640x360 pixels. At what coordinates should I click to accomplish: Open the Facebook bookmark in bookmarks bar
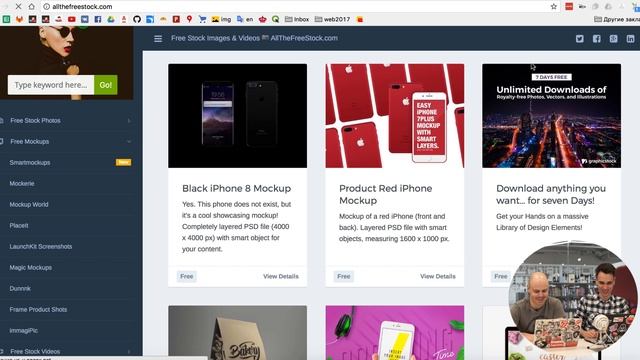click(x=98, y=19)
